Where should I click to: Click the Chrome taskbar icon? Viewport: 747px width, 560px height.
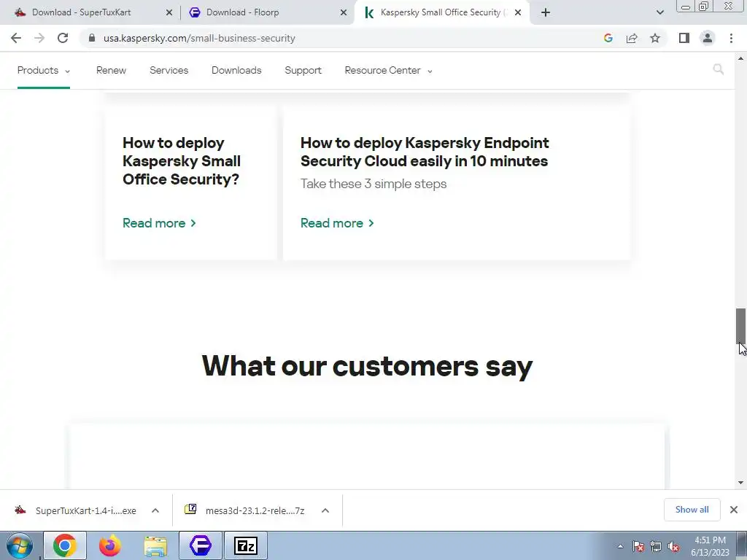tap(65, 545)
